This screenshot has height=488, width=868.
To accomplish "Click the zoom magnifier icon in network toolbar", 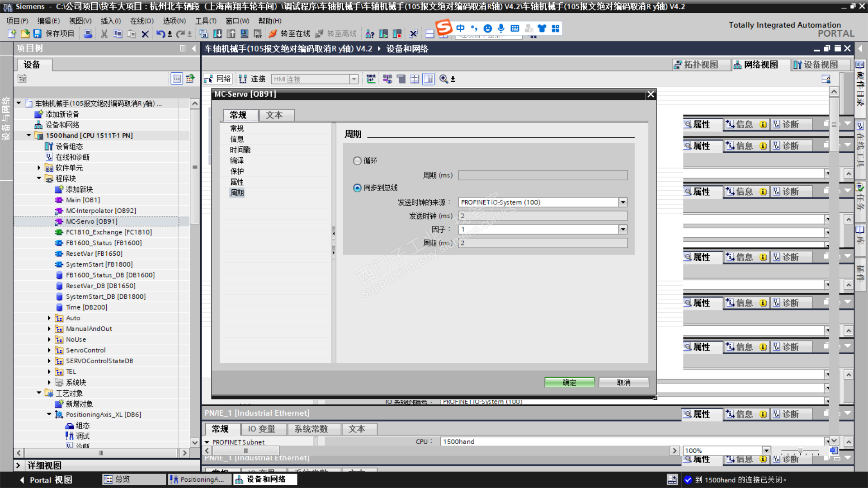I will click(444, 79).
